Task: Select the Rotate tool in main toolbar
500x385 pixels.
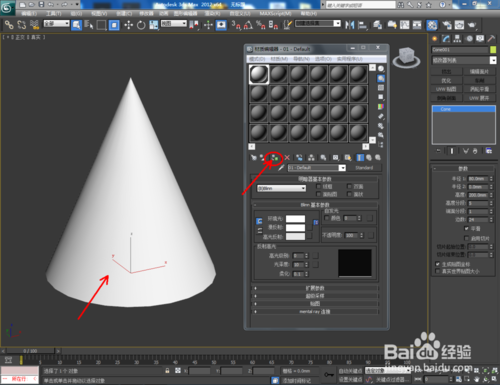Action: (x=141, y=25)
